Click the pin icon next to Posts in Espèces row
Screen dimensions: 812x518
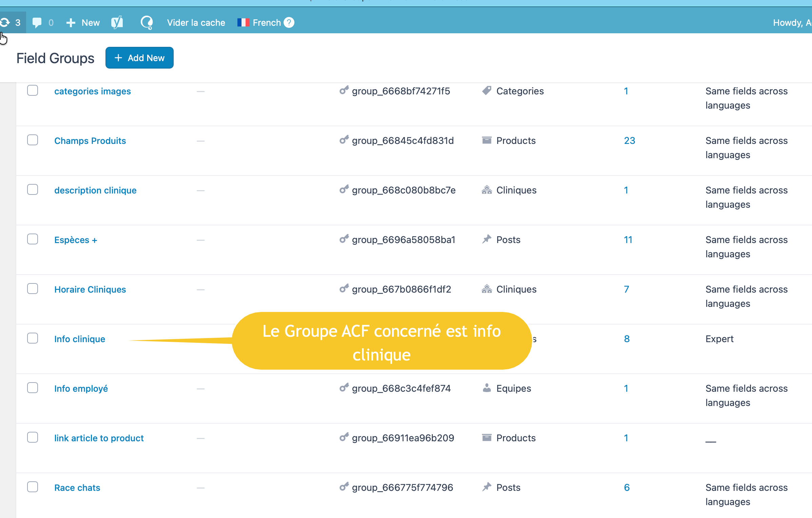(x=487, y=239)
